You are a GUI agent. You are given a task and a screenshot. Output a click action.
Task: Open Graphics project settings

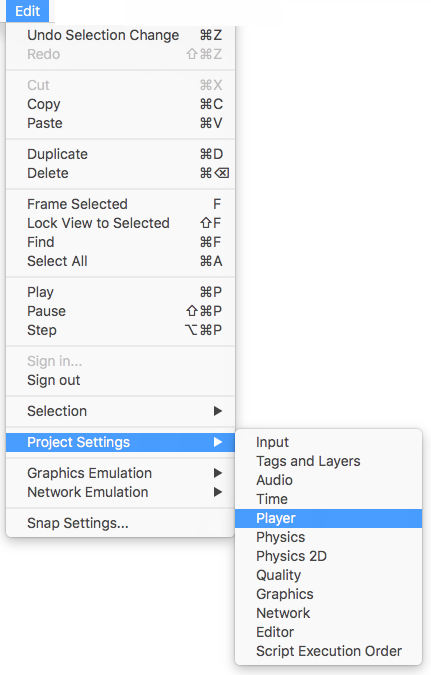[329, 594]
